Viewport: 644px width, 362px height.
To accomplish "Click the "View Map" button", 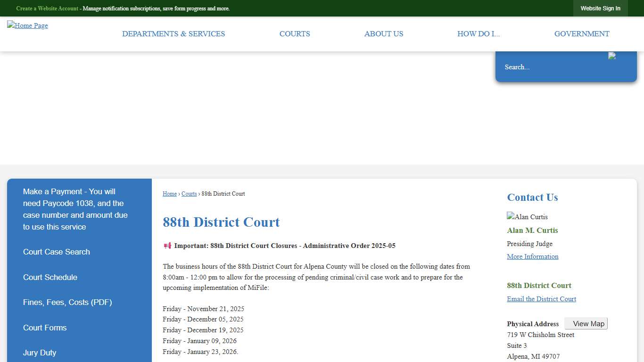I will 586,323.
